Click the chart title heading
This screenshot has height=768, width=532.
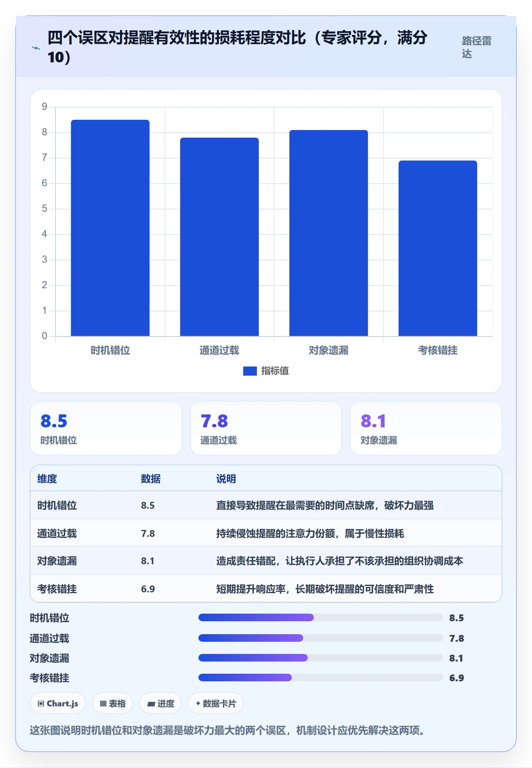(x=237, y=48)
